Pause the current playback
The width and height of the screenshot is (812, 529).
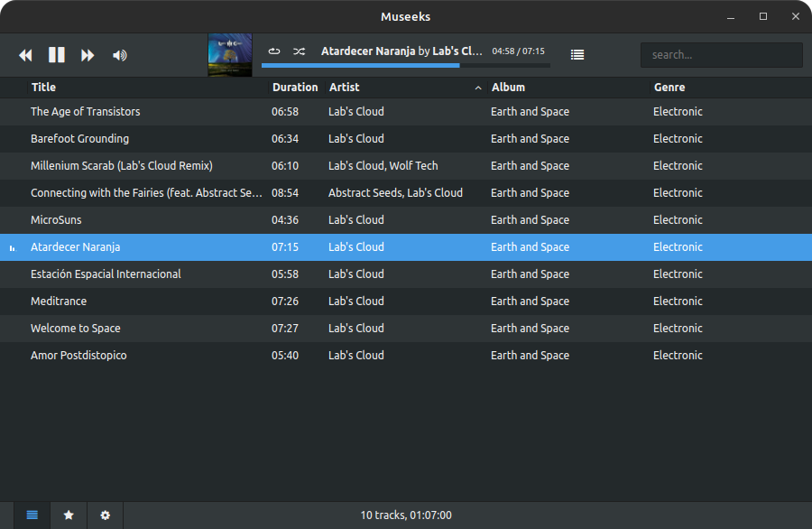(x=56, y=55)
